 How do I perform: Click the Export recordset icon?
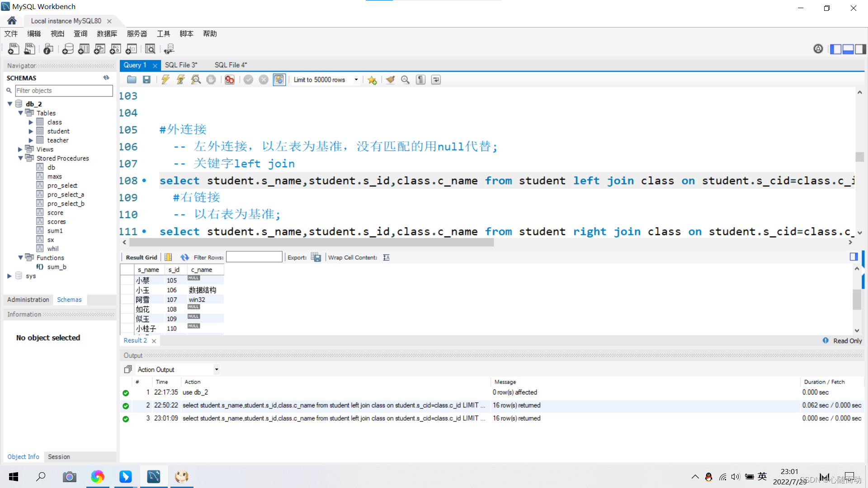(x=316, y=258)
